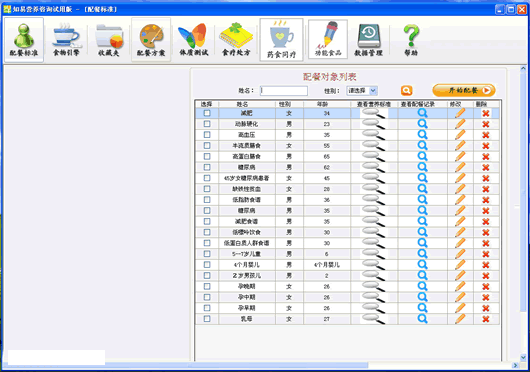Select the 缺铁性贫血 checkbox
This screenshot has height=372, width=530.
click(x=207, y=189)
